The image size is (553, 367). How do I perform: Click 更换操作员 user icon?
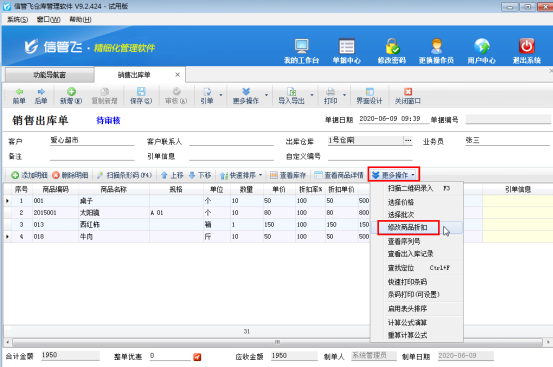click(436, 46)
